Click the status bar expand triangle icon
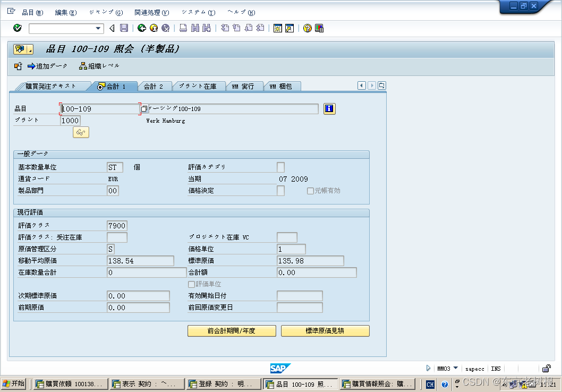Screen dimensions: 562x392 (x=428, y=368)
